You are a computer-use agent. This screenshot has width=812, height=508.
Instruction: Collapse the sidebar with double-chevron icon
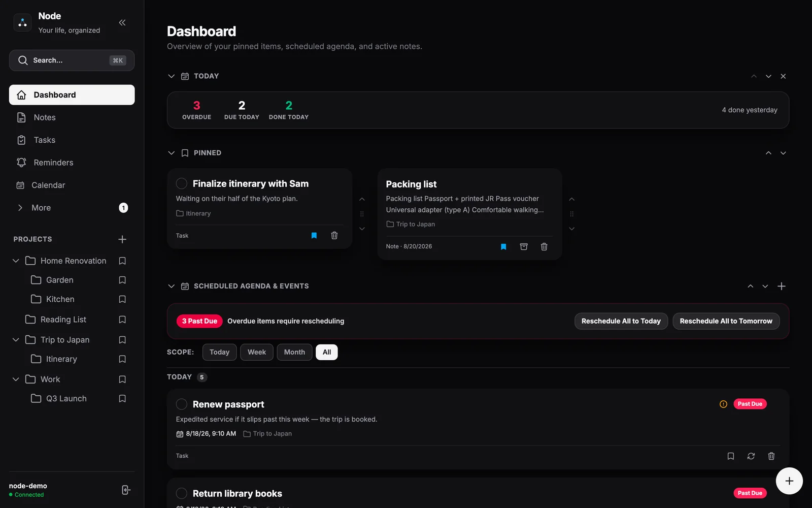[x=122, y=22]
